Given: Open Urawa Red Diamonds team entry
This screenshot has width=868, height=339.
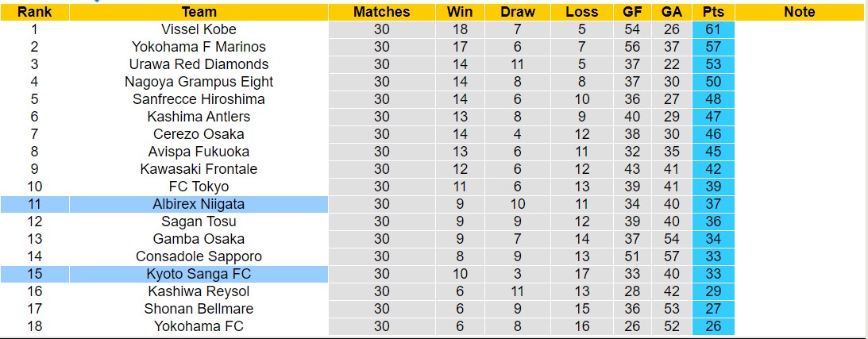Looking at the screenshot, I should pos(199,64).
